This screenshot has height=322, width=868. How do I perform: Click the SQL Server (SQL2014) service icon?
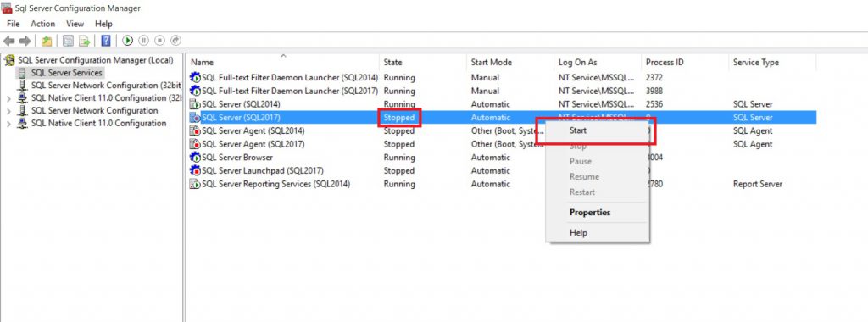(x=195, y=104)
